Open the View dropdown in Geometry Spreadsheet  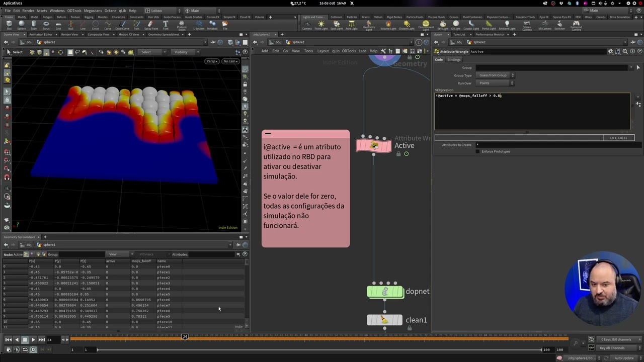pyautogui.click(x=120, y=254)
